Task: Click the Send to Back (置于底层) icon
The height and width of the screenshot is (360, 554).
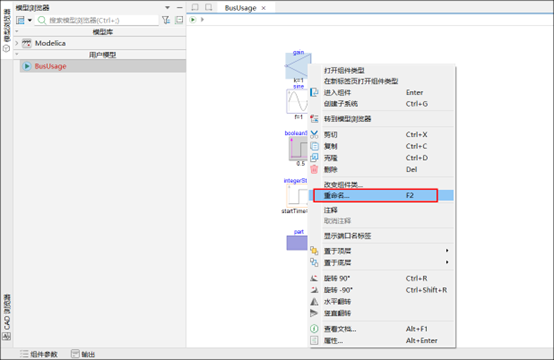Action: click(x=314, y=262)
